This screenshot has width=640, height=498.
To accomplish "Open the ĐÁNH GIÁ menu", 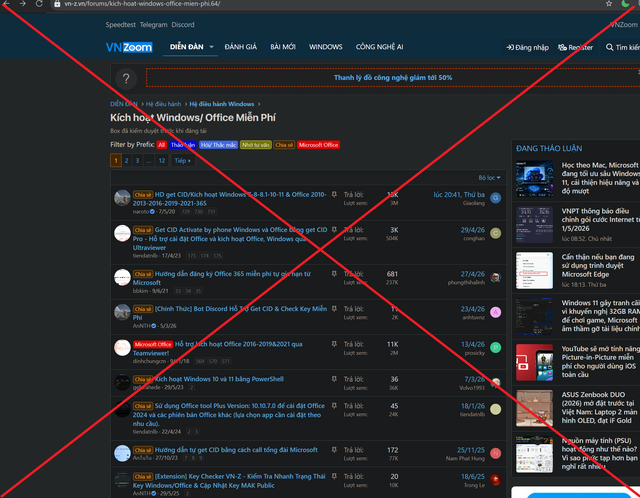I will pyautogui.click(x=240, y=47).
